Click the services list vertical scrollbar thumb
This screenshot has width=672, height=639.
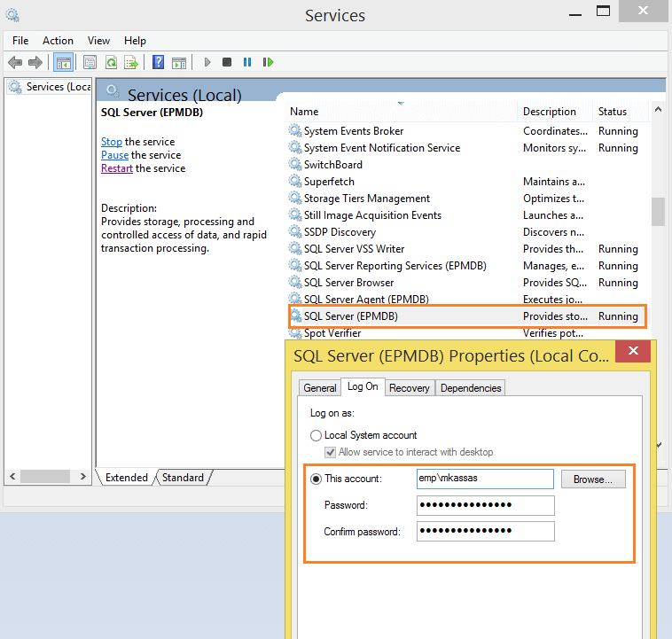[x=659, y=211]
